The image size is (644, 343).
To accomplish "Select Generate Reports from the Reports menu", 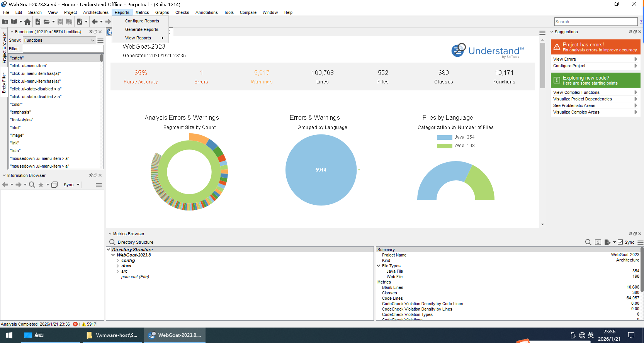I will (142, 29).
